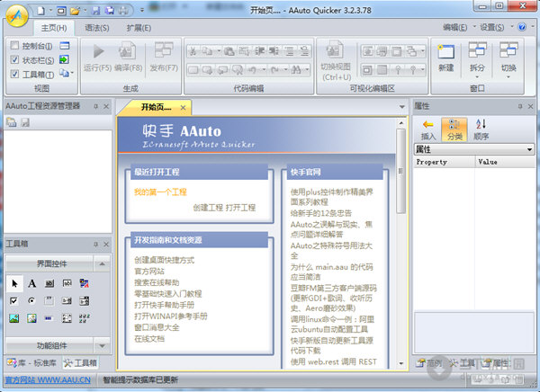Image resolution: width=540 pixels, height=392 pixels.
Task: Switch to the 语法(S) ribbon tab
Action: tap(97, 28)
